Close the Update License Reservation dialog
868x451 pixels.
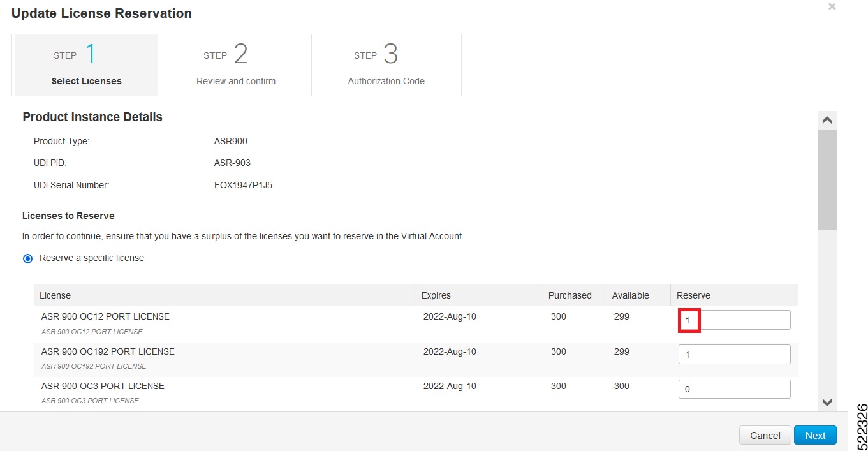[832, 6]
